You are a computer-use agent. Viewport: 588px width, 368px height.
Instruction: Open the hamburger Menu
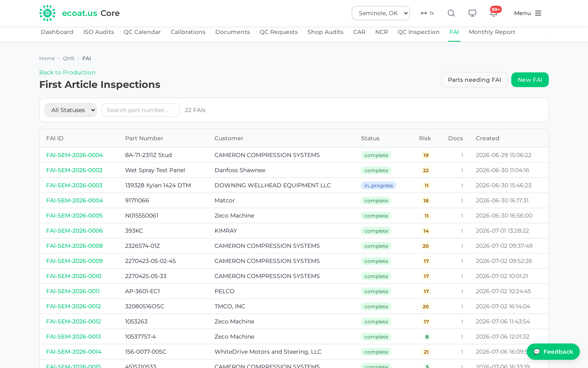(x=528, y=13)
